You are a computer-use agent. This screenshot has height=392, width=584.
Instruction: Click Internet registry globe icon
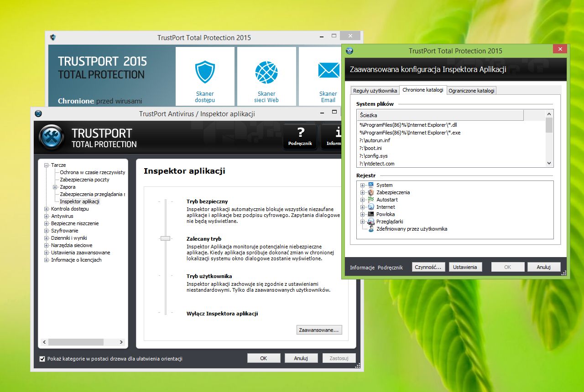point(371,207)
